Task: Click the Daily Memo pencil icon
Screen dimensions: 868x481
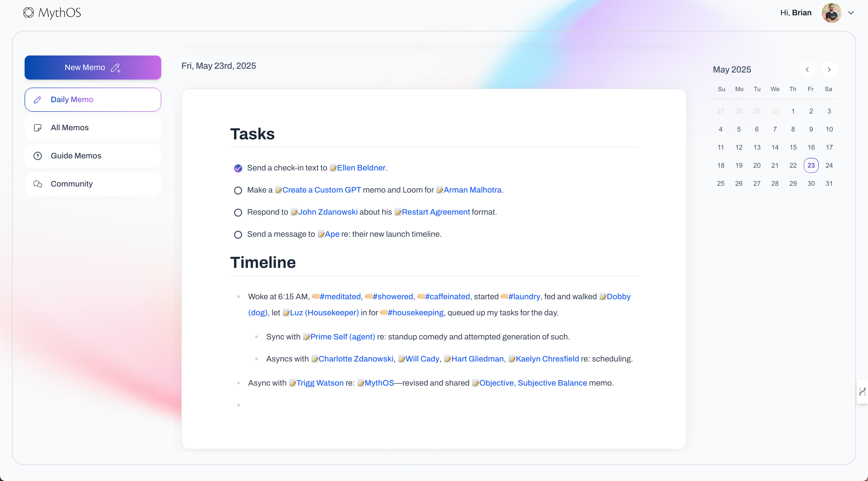Action: tap(38, 100)
